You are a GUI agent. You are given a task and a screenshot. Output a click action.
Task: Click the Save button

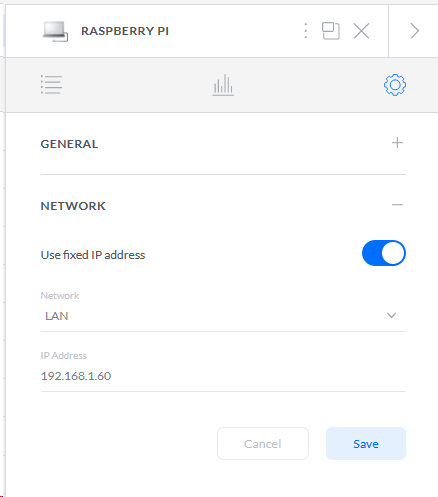[x=366, y=444]
